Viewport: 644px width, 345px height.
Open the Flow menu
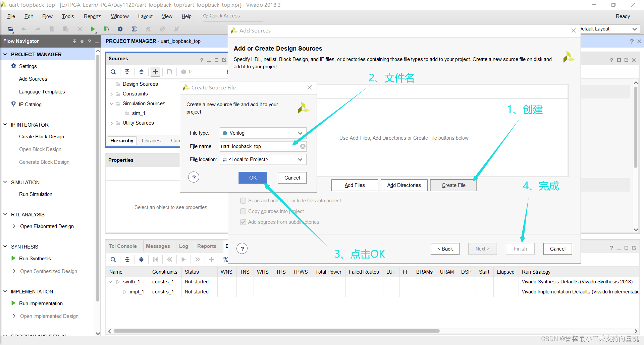point(47,16)
